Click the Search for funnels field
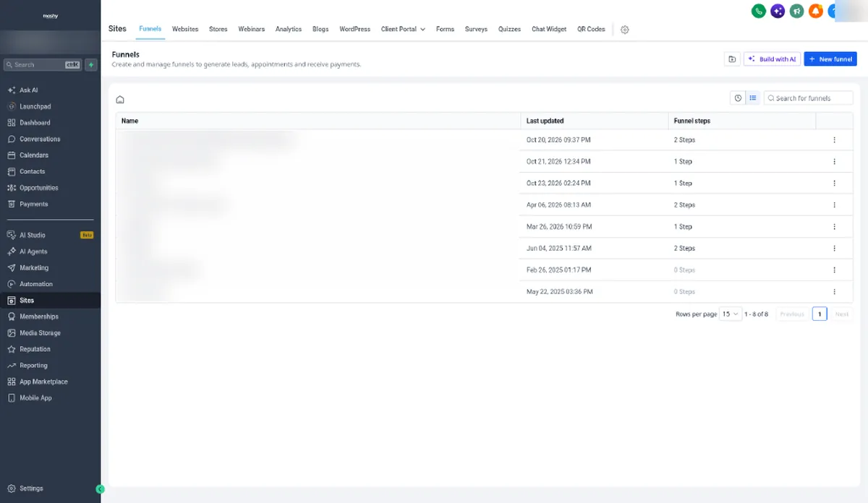This screenshot has height=503, width=868. tap(809, 98)
